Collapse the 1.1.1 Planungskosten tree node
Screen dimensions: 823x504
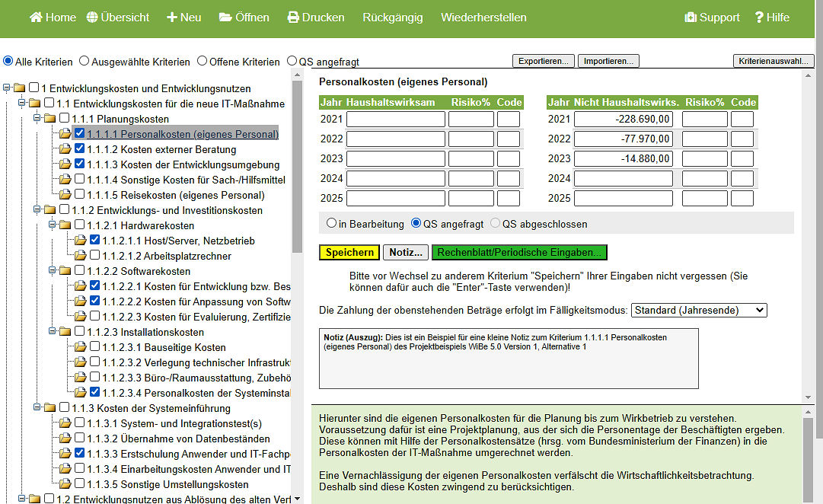click(x=37, y=119)
